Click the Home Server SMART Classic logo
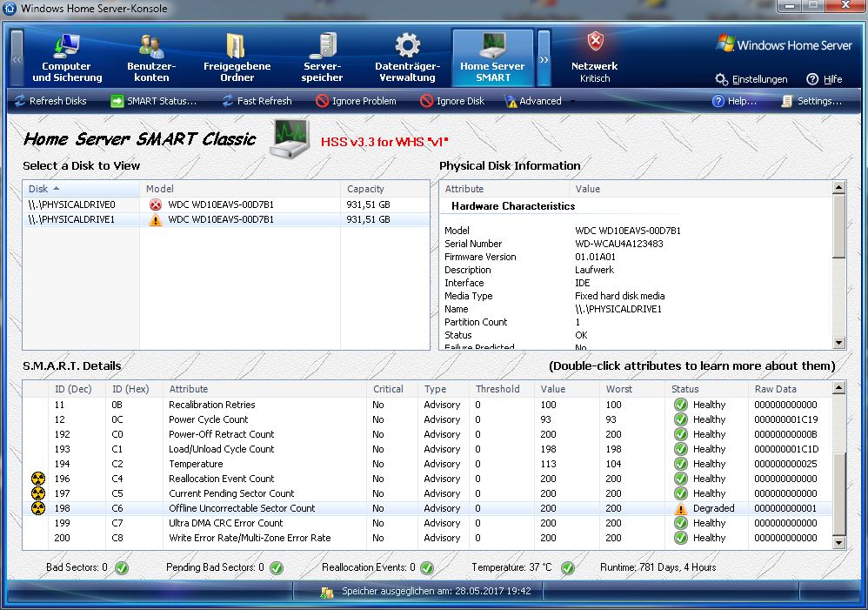 (x=291, y=138)
